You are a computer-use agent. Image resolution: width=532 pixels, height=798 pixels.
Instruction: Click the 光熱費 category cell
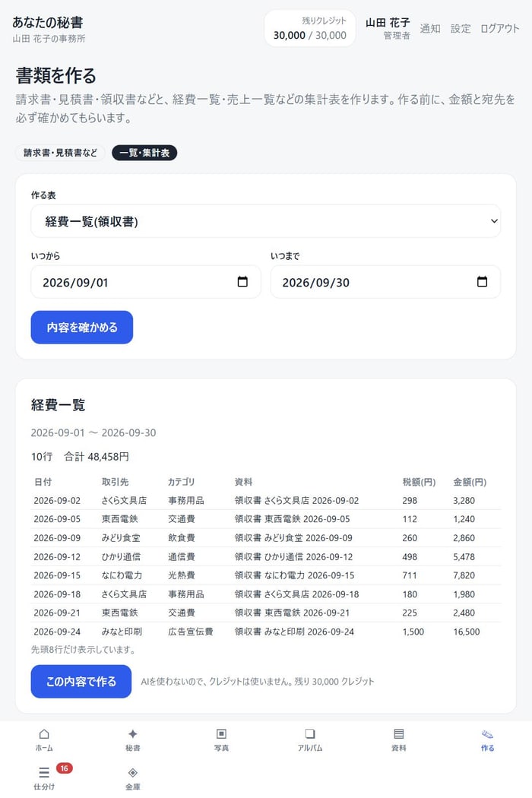(x=181, y=575)
